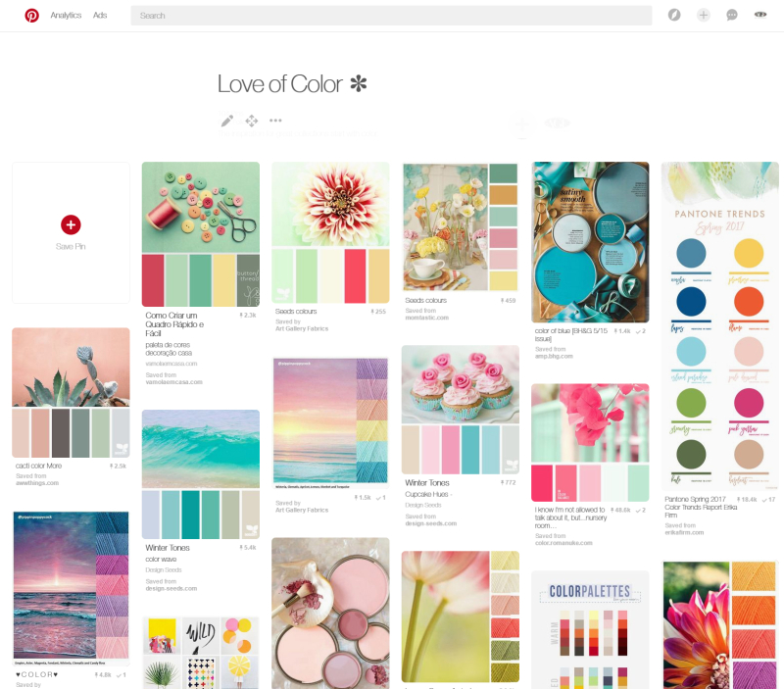The width and height of the screenshot is (784, 689).
Task: Edit the Love of Color board
Action: pos(225,121)
